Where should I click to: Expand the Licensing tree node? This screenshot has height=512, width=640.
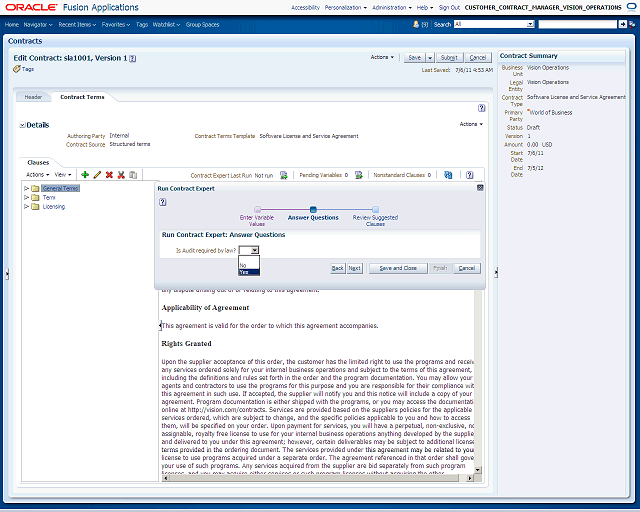coord(26,207)
